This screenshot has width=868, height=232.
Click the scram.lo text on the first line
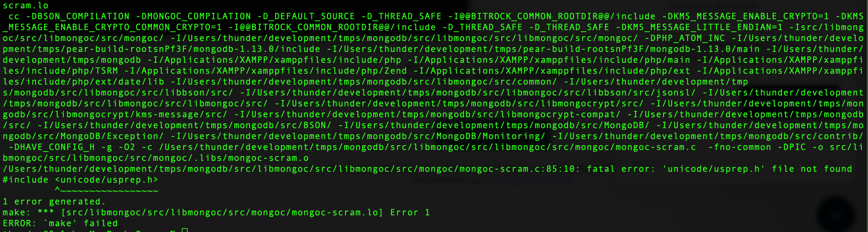point(26,5)
